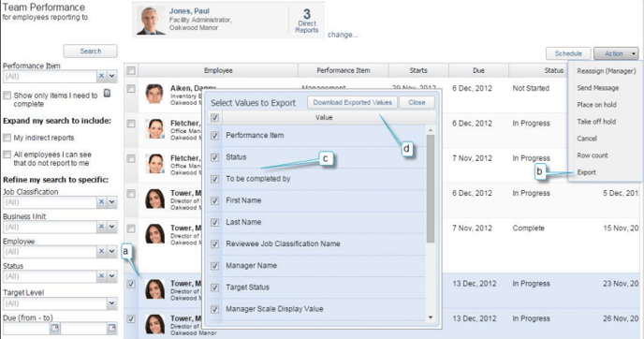The height and width of the screenshot is (339, 644).
Task: Sort by the Starts column header
Action: pyautogui.click(x=418, y=70)
